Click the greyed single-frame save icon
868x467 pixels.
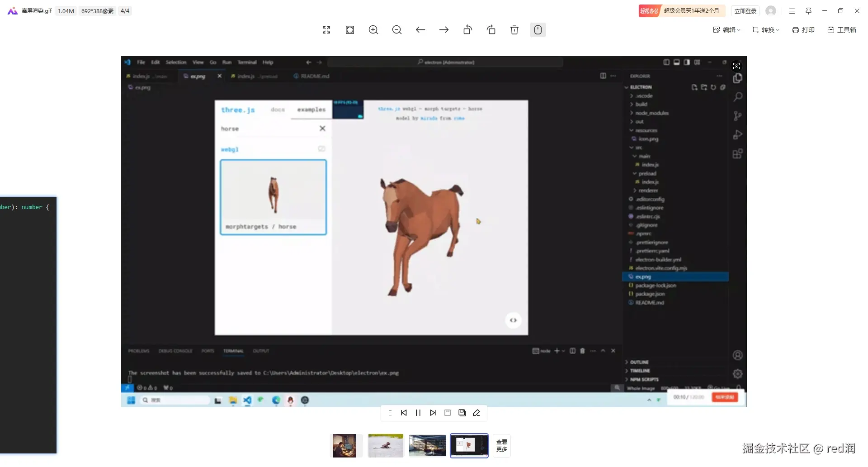point(448,413)
